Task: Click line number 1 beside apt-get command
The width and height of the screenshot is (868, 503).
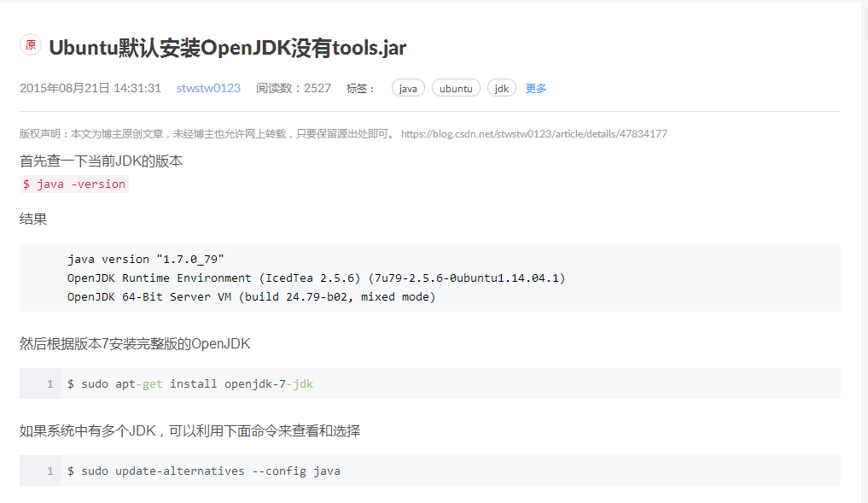Action: (x=50, y=384)
